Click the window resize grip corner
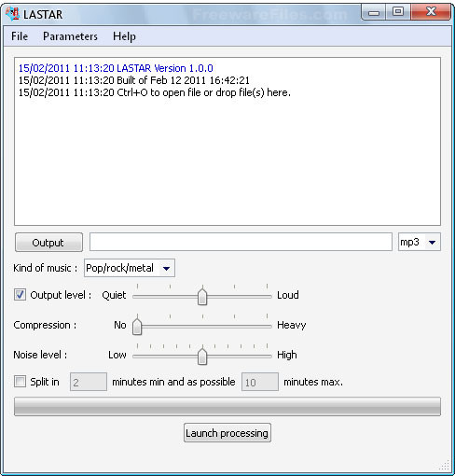Viewport: 455px width, 476px height. click(445, 466)
